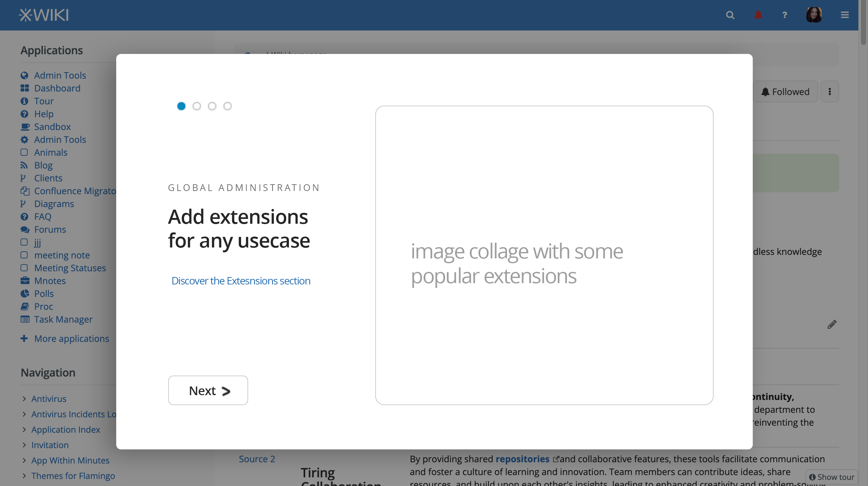Click the XWiki logo

[x=44, y=15]
